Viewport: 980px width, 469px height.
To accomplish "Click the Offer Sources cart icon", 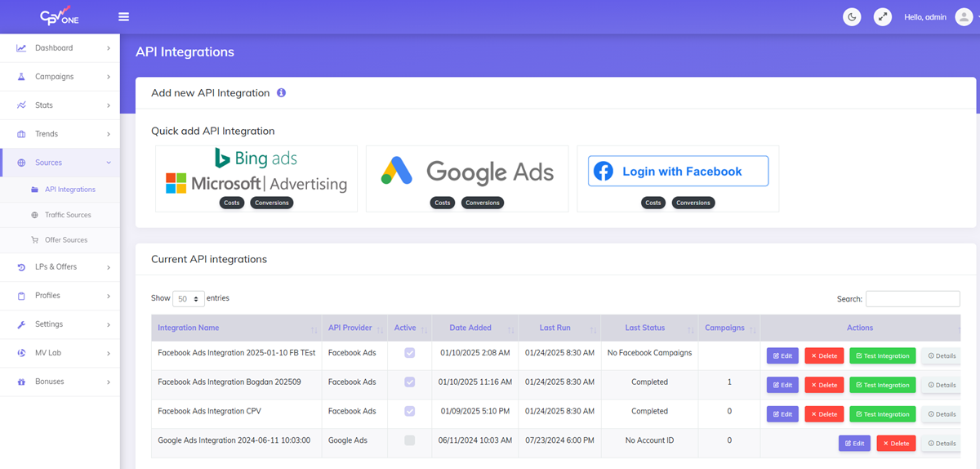I will point(34,240).
